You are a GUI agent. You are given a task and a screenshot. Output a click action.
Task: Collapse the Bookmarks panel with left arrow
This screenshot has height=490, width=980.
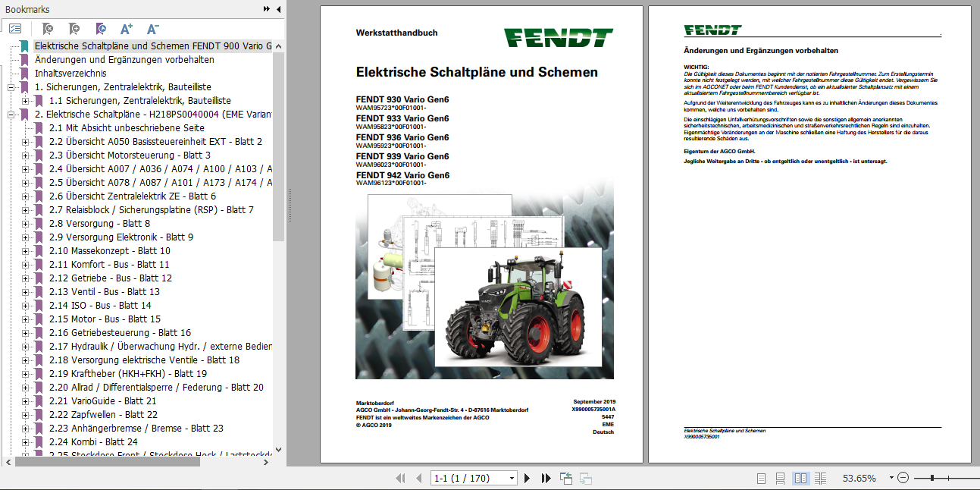click(278, 9)
